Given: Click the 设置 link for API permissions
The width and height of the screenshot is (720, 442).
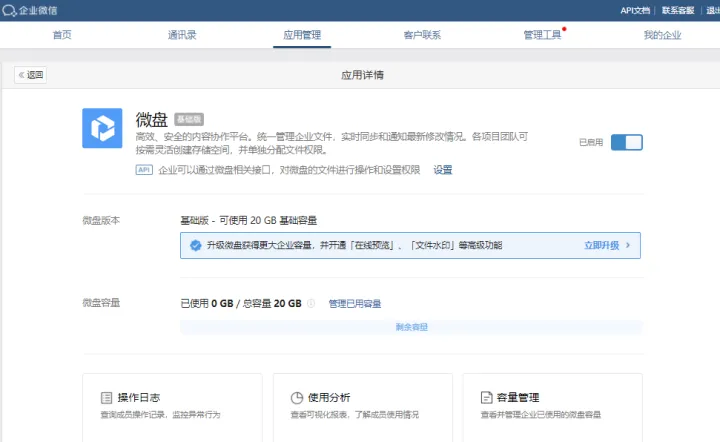Looking at the screenshot, I should 443,170.
